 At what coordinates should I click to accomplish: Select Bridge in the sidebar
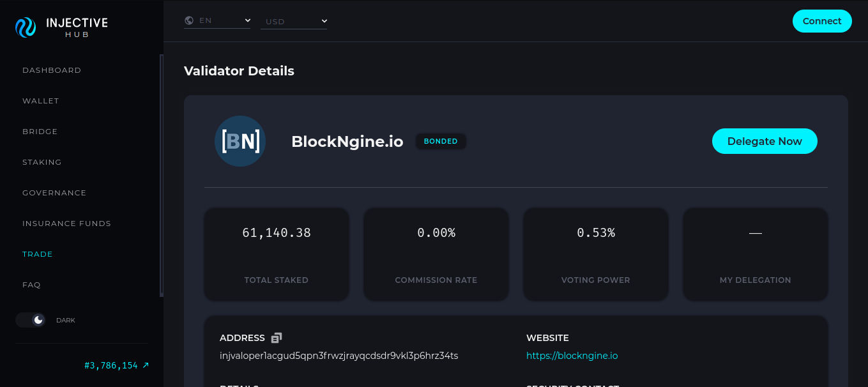click(x=40, y=132)
